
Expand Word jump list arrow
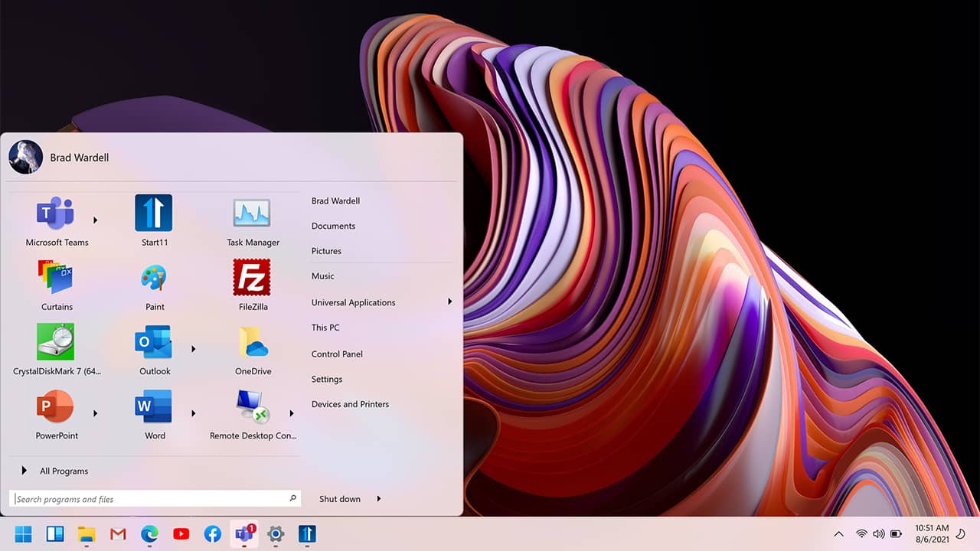(194, 413)
